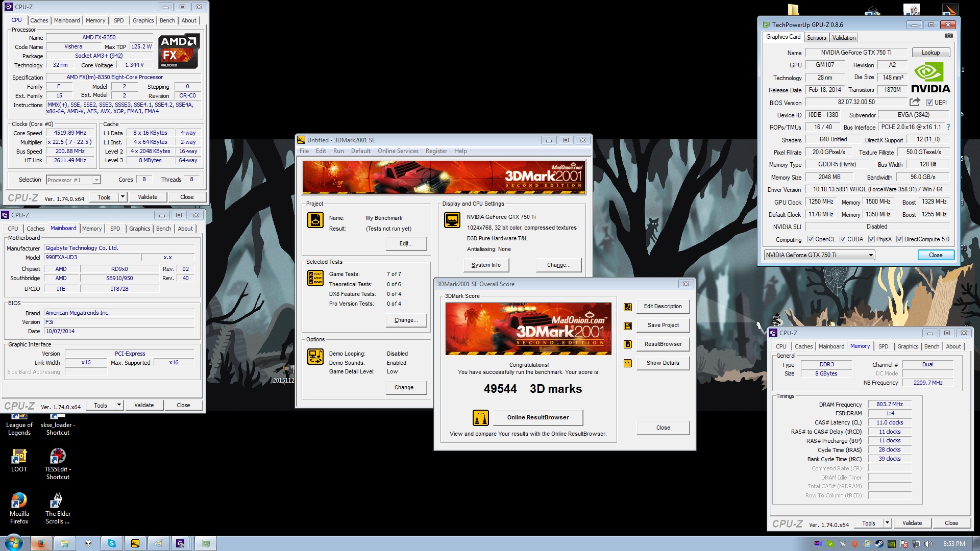
Task: Open the skse_loader shortcut on desktop
Action: [x=58, y=424]
